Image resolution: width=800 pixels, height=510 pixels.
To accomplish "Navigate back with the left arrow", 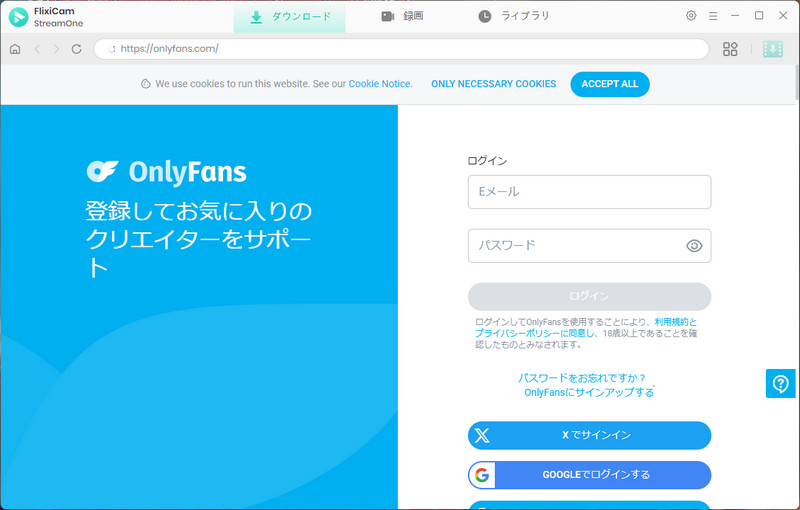I will [x=37, y=49].
